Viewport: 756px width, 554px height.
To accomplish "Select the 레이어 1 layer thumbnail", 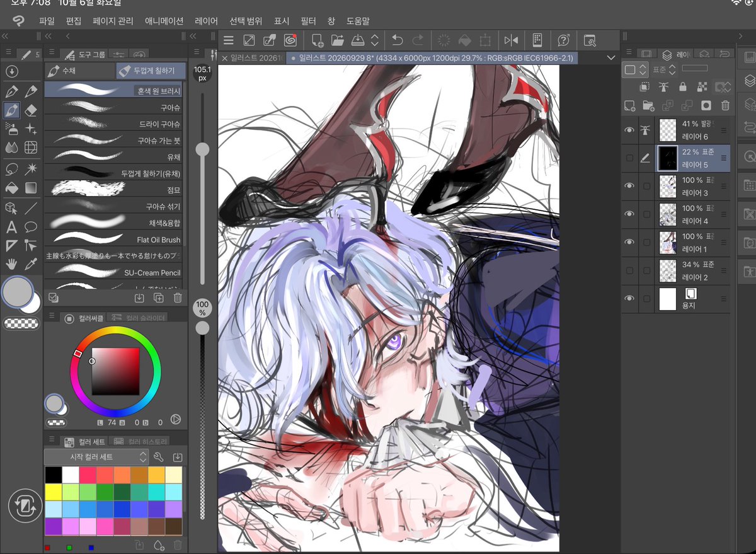I will point(667,243).
